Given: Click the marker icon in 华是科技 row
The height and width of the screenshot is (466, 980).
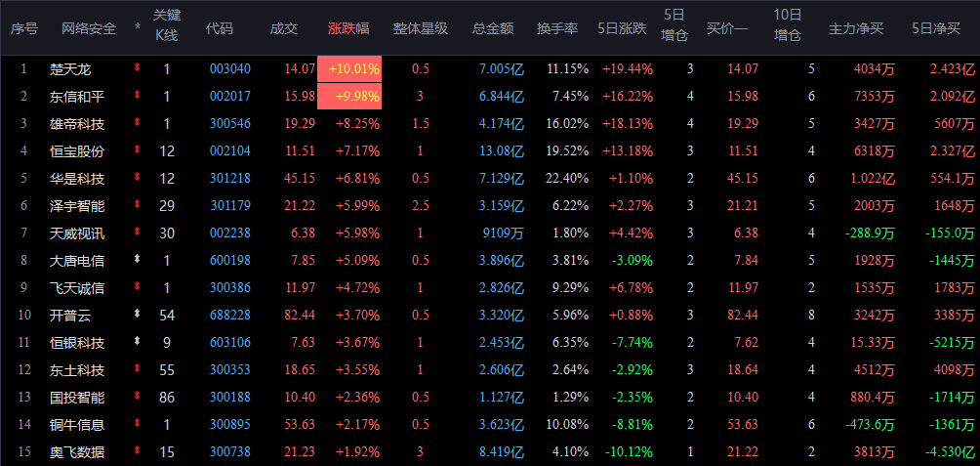Looking at the screenshot, I should 138,178.
